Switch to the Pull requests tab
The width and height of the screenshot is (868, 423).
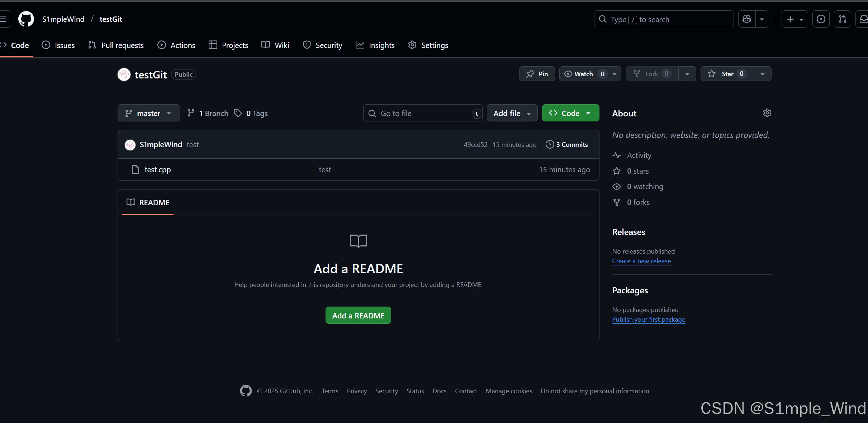(x=116, y=45)
